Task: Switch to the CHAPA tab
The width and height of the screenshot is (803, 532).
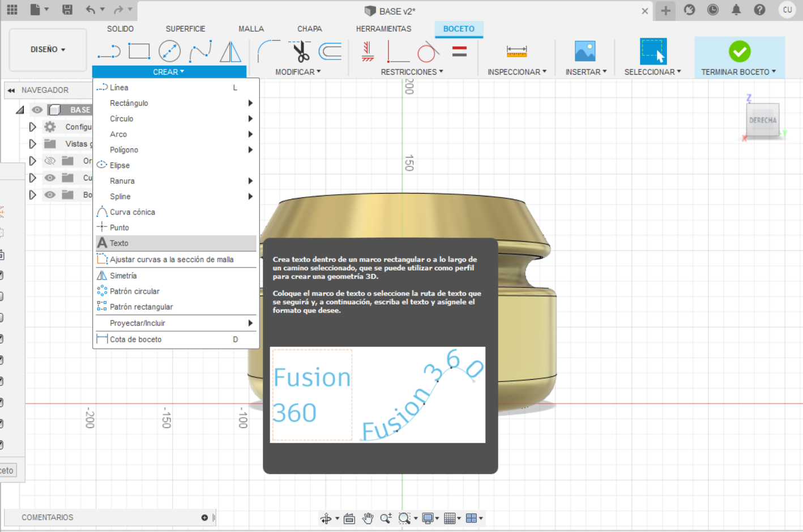Action: point(309,29)
